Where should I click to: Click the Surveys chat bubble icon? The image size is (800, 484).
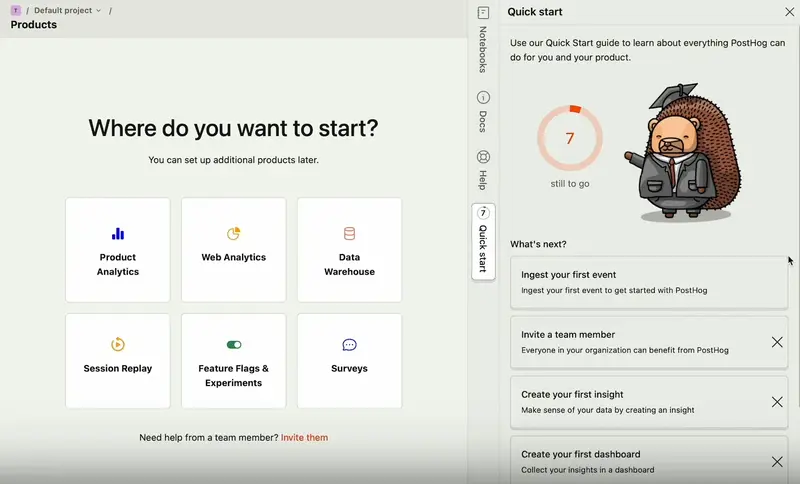(349, 345)
